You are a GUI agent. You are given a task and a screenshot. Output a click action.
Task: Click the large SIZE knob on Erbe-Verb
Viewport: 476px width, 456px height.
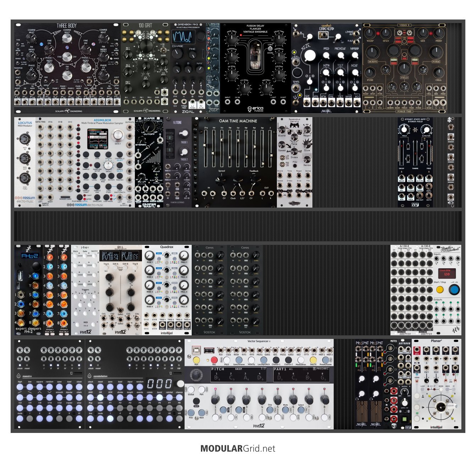point(310,55)
